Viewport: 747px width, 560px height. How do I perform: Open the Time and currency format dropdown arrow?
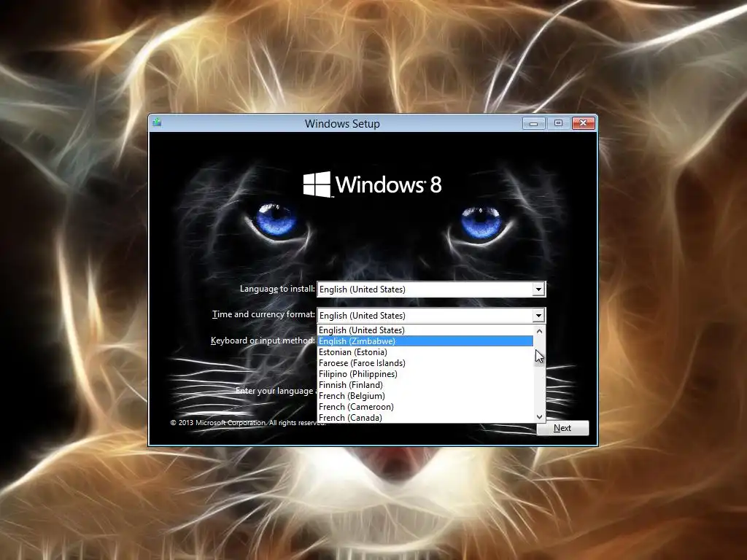538,315
